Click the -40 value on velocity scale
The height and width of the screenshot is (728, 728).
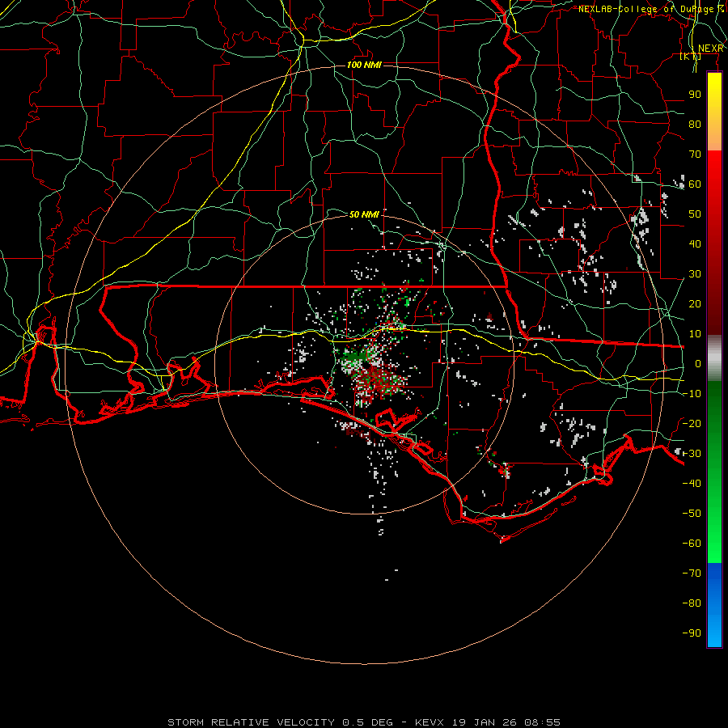692,484
